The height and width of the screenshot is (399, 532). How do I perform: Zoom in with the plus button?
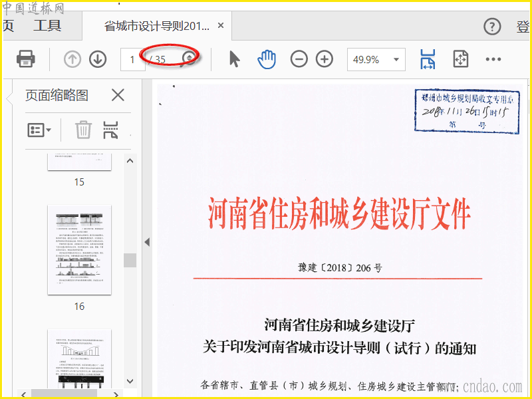[325, 59]
